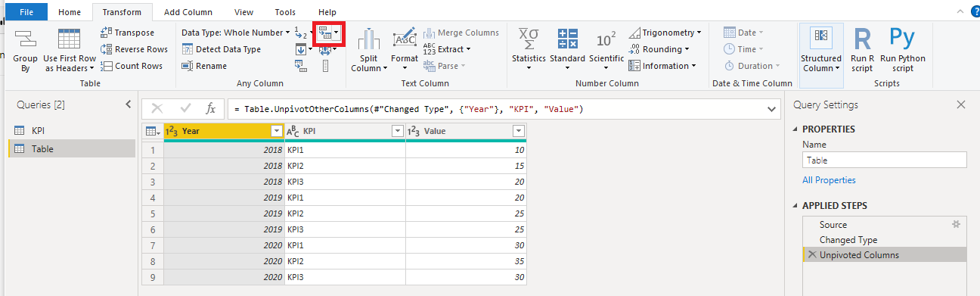
Task: Click the Group By button
Action: pos(25,51)
